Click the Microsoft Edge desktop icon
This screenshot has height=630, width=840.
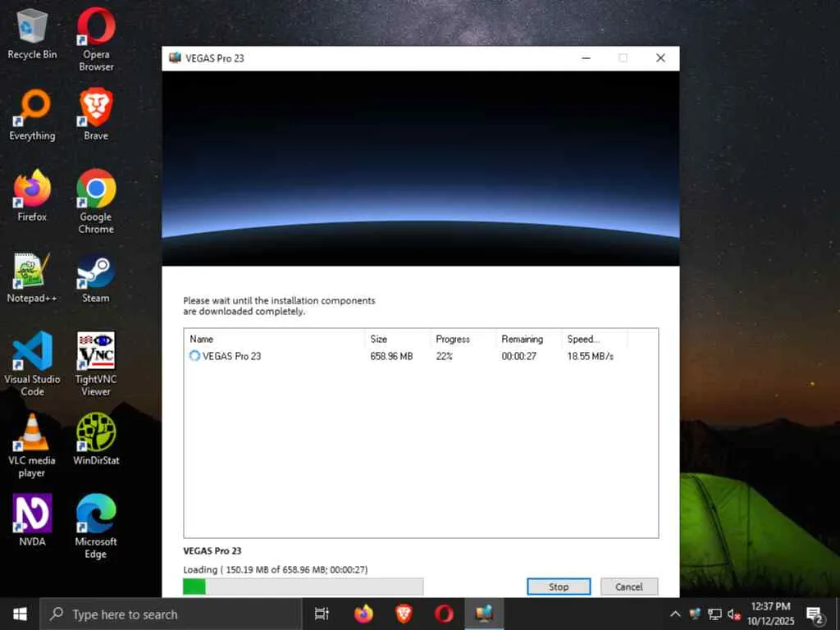96,526
